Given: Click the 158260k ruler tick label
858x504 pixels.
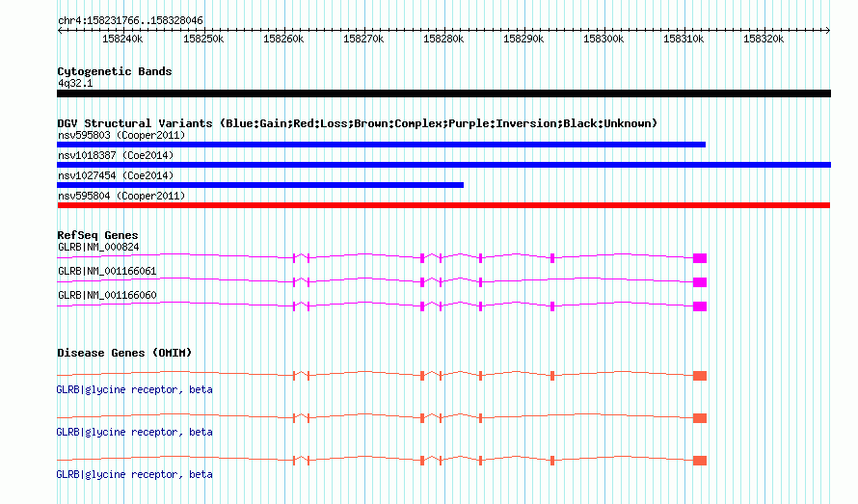Looking at the screenshot, I should coord(282,39).
